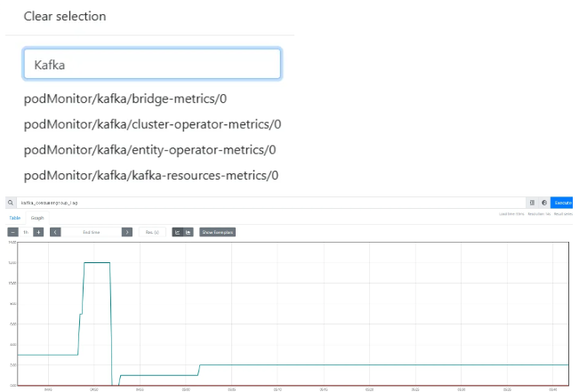Viewport: 579px width, 392px height.
Task: Click the Execute button
Action: (561, 203)
